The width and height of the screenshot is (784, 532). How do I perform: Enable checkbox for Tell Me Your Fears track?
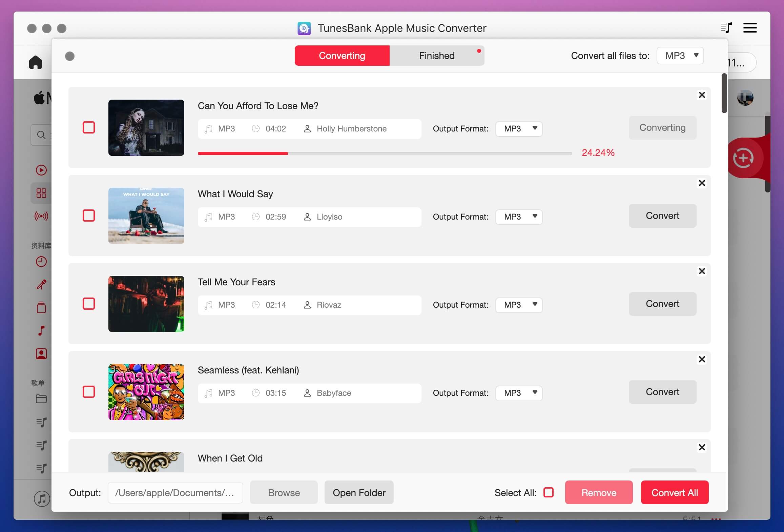[88, 303]
